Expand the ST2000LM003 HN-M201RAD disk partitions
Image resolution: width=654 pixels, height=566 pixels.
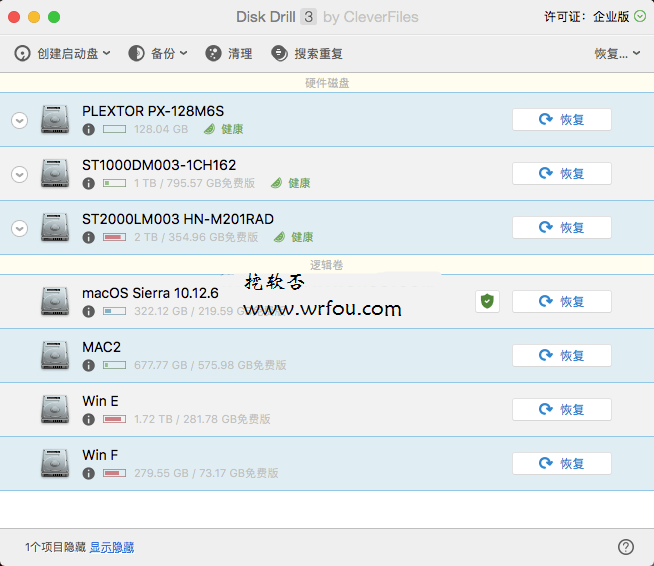coord(20,229)
